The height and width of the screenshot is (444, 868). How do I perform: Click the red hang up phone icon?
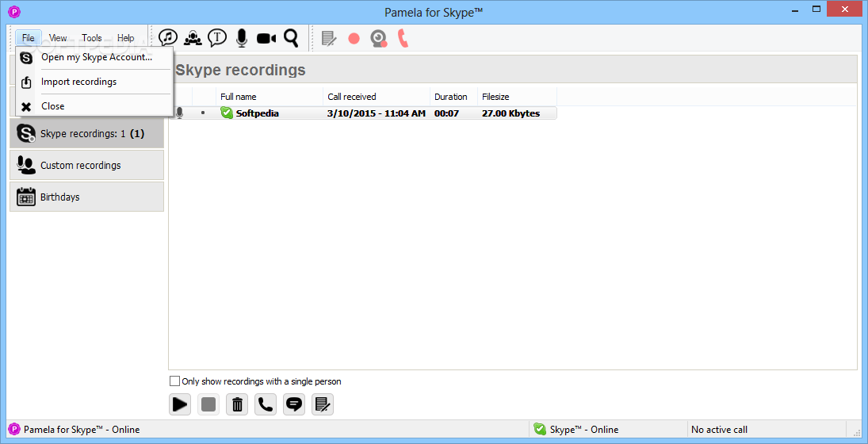[403, 38]
